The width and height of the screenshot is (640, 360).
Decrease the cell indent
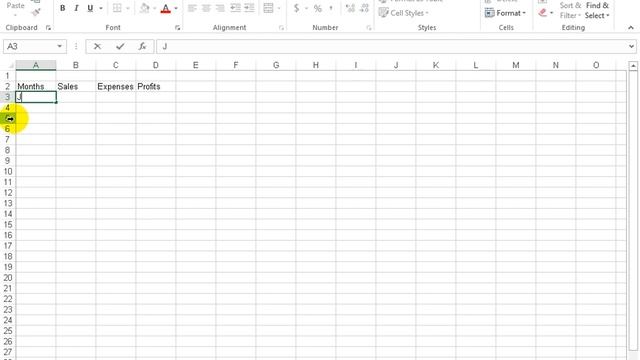(x=236, y=8)
